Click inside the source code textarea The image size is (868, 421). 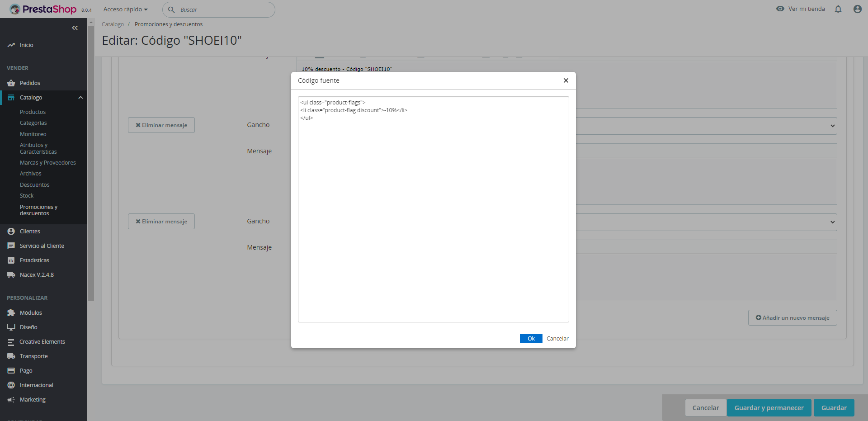tap(433, 209)
